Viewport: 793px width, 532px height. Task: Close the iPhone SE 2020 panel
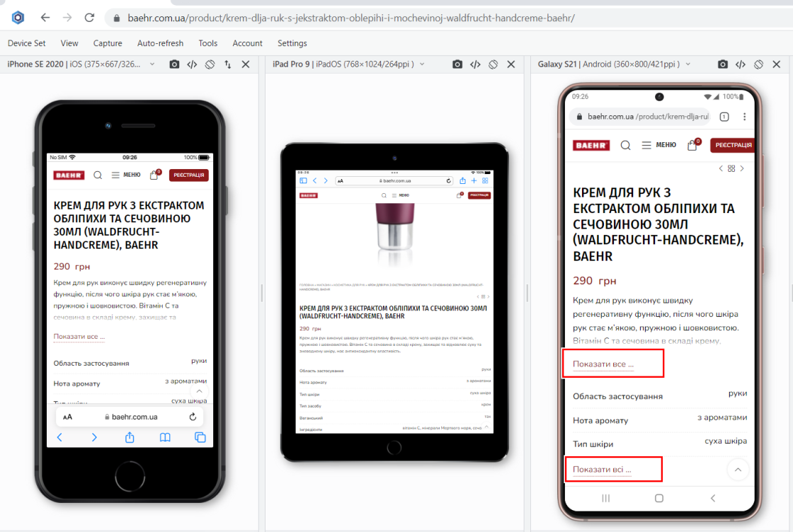[x=245, y=64]
